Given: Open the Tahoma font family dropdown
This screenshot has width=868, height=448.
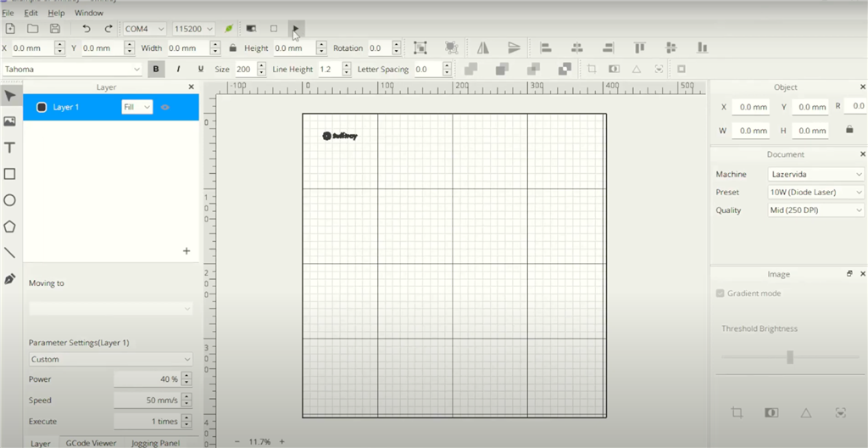Looking at the screenshot, I should click(72, 70).
